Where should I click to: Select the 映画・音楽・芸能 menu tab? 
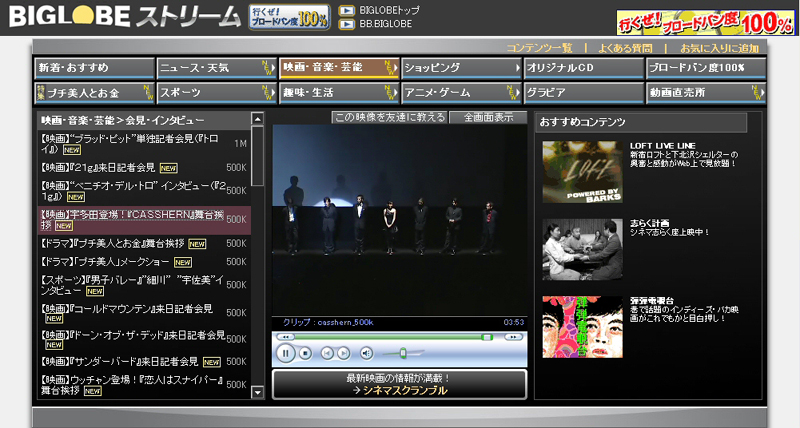[x=339, y=68]
